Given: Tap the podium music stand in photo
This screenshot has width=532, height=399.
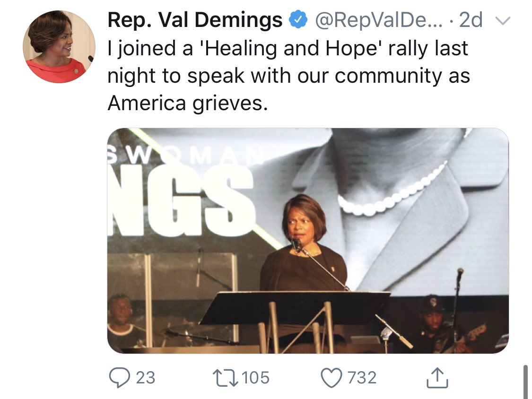Looking at the screenshot, I should (x=297, y=307).
